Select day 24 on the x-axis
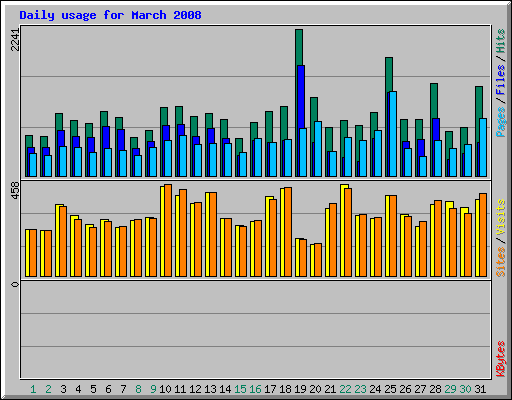 [x=375, y=389]
